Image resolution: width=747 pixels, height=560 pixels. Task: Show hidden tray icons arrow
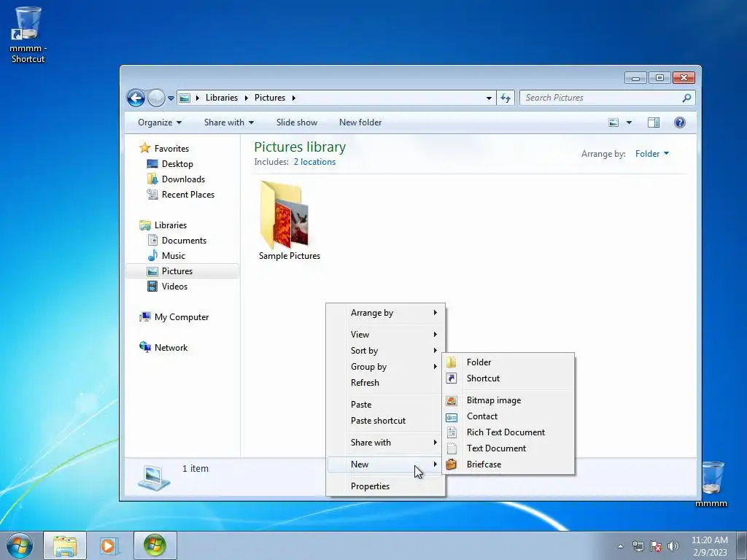coord(620,546)
